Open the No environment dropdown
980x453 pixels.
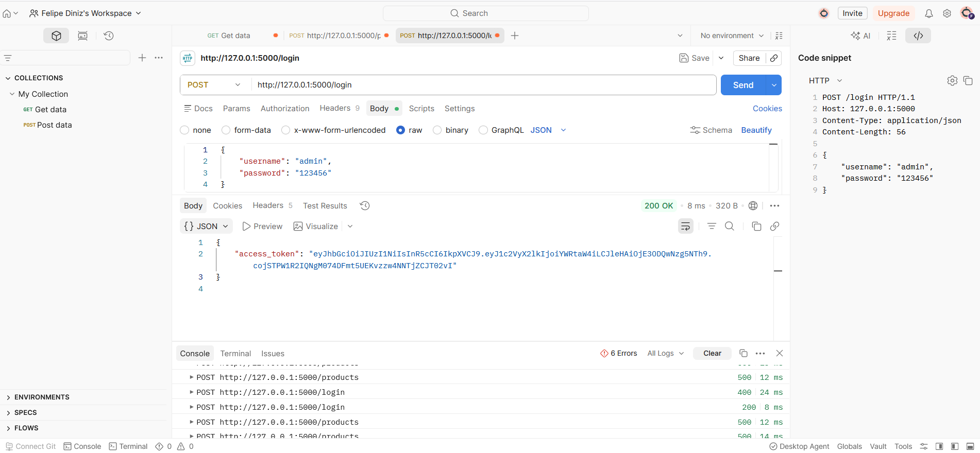(x=732, y=36)
